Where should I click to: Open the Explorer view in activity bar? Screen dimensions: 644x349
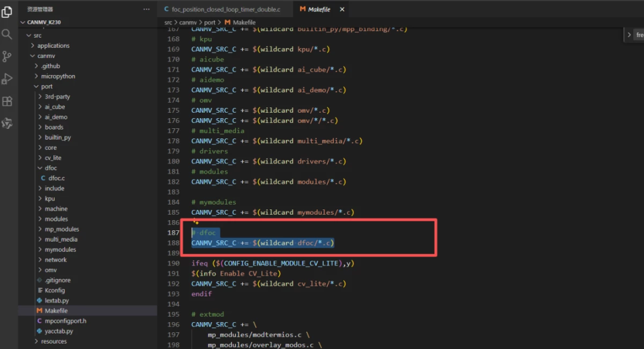(x=7, y=12)
